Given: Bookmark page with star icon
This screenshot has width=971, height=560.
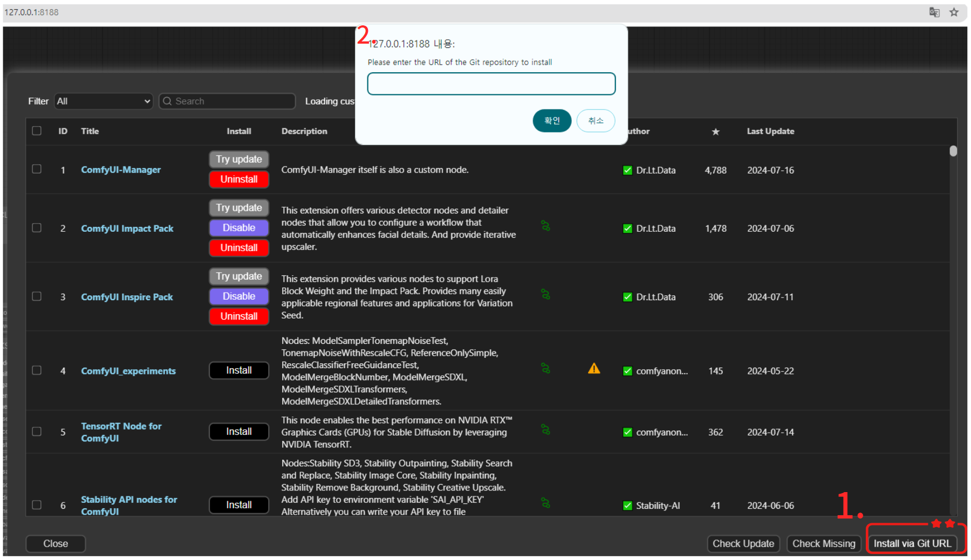Looking at the screenshot, I should click(x=954, y=12).
